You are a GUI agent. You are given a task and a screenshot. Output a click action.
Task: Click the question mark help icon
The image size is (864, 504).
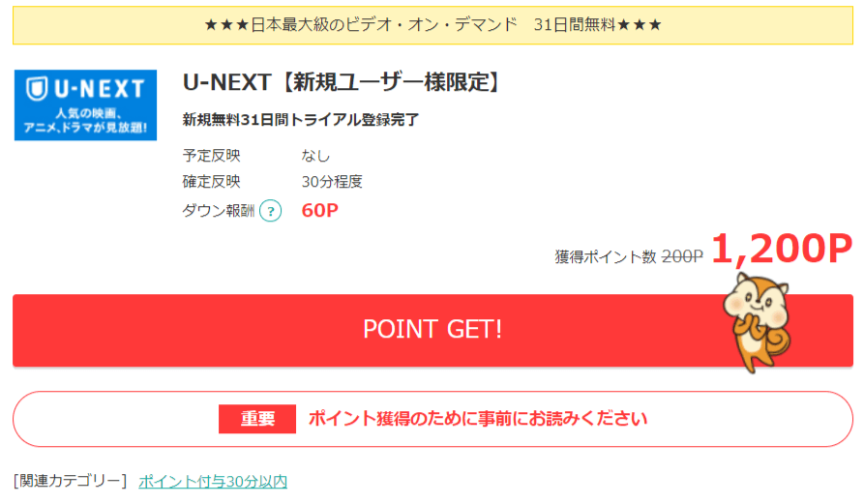coord(271,211)
